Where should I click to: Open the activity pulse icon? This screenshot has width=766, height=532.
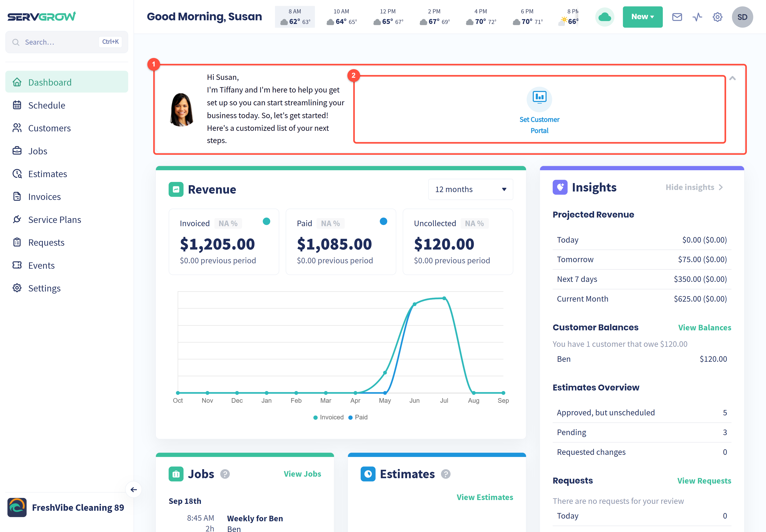coord(697,17)
